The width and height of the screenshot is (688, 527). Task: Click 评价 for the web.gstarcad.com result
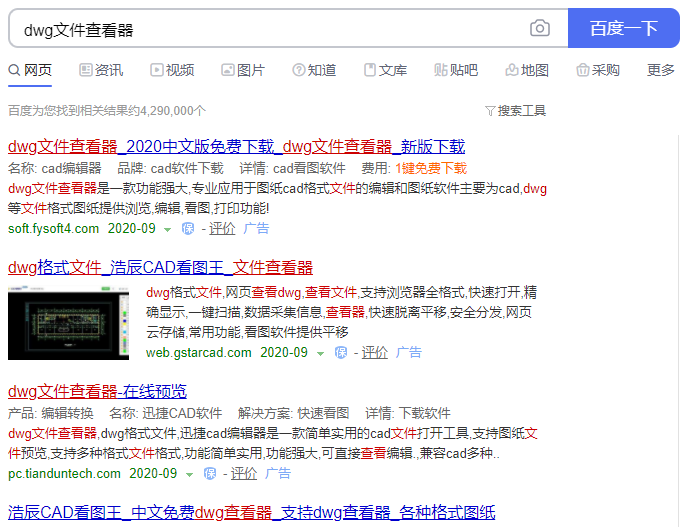tap(375, 352)
